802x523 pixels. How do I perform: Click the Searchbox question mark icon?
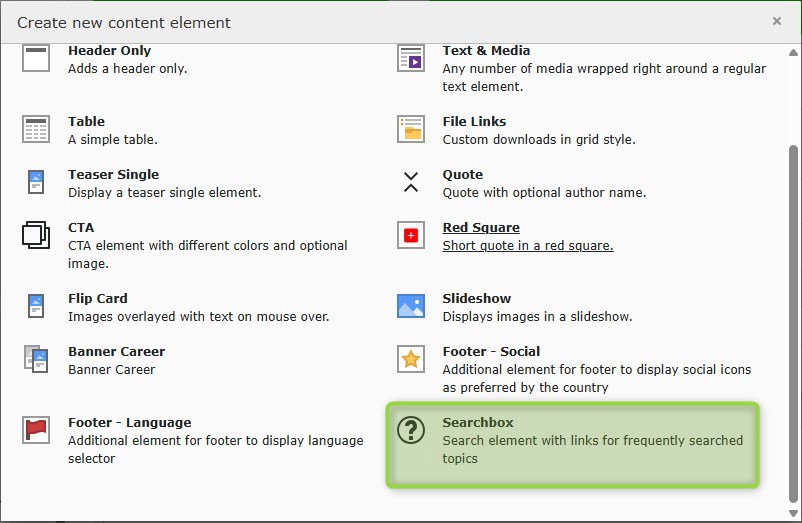point(411,430)
